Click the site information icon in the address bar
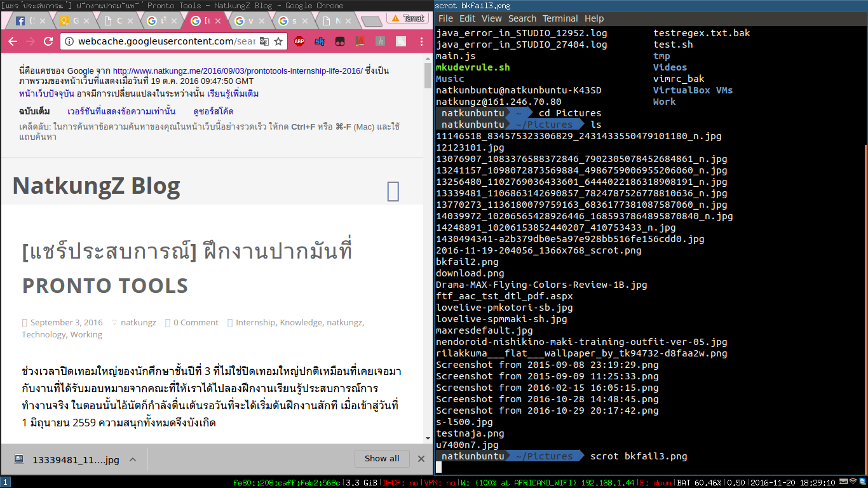Viewport: 868px width, 488px height. coord(69,42)
